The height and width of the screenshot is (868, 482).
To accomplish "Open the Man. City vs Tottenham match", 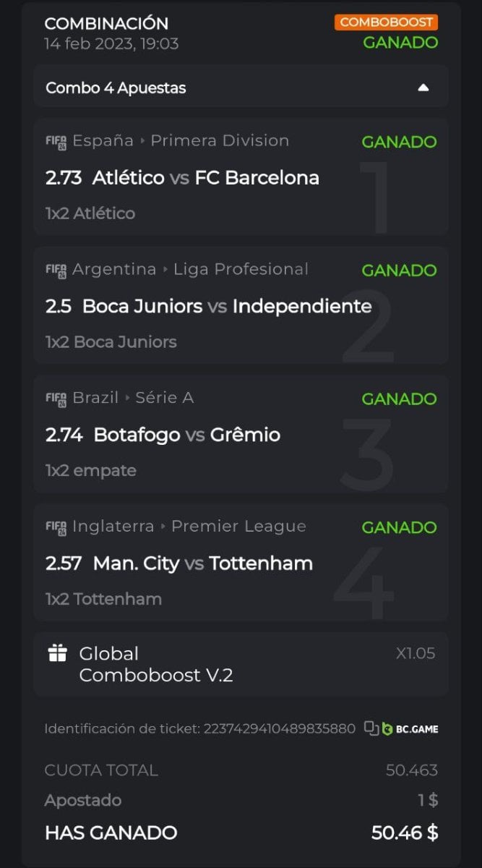I will [202, 563].
